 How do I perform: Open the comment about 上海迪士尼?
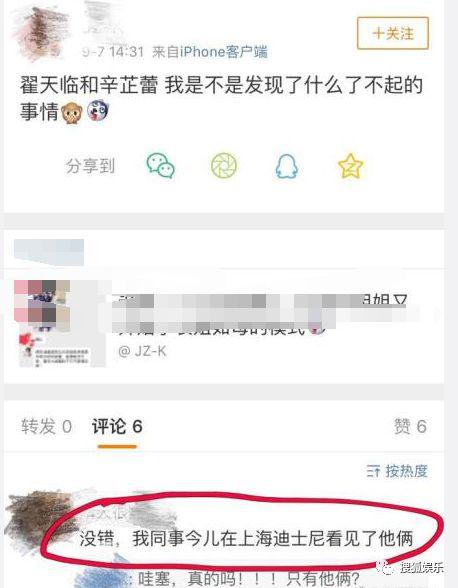246,539
